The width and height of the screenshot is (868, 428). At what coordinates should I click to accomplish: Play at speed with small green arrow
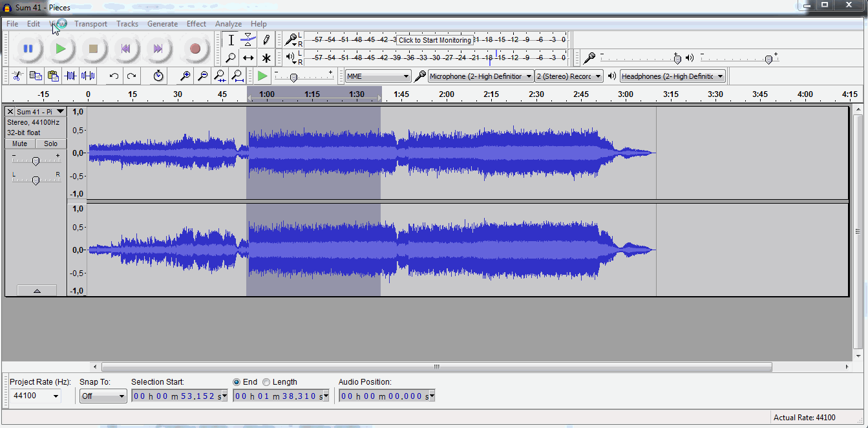(262, 76)
